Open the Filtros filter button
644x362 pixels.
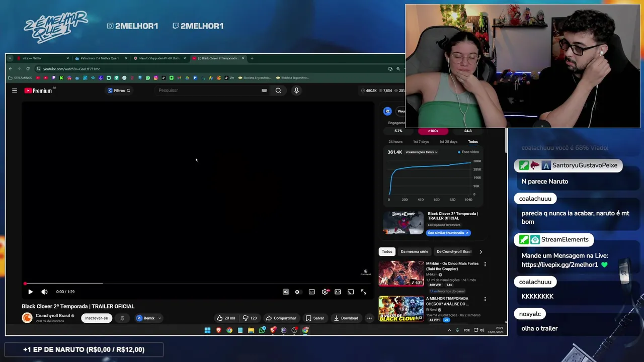(119, 90)
